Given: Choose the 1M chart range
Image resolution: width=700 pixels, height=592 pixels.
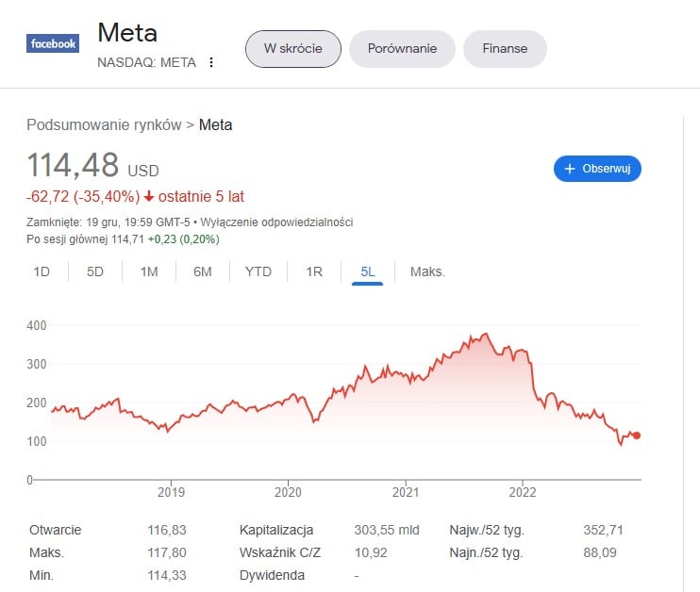Looking at the screenshot, I should tap(149, 271).
